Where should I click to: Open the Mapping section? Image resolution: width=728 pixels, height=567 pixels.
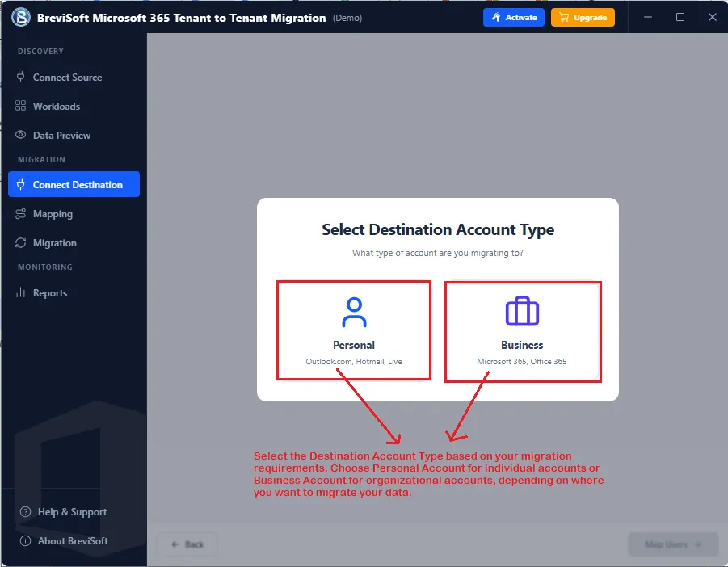[x=74, y=214]
